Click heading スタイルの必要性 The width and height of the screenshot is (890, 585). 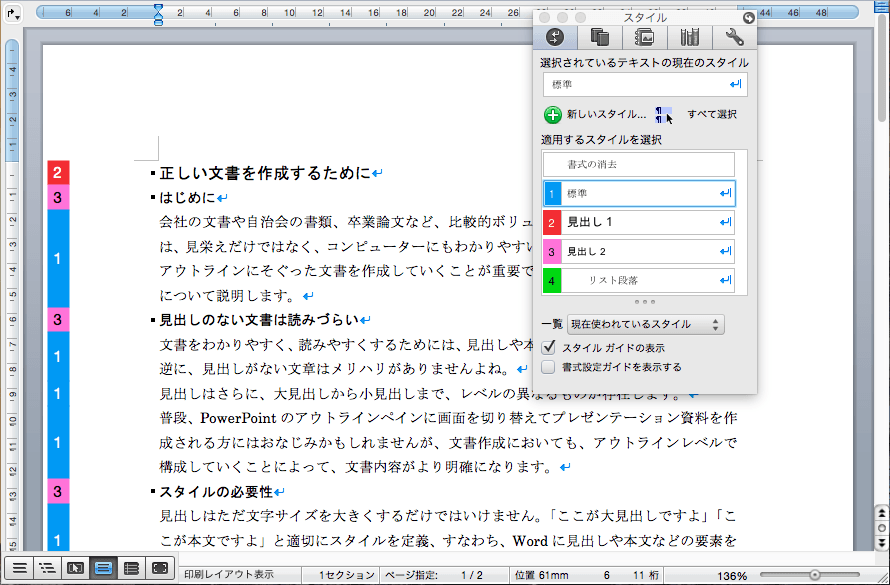(216, 491)
